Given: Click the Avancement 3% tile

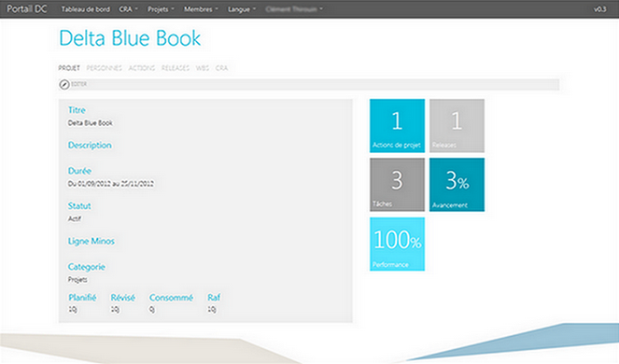Looking at the screenshot, I should (457, 185).
